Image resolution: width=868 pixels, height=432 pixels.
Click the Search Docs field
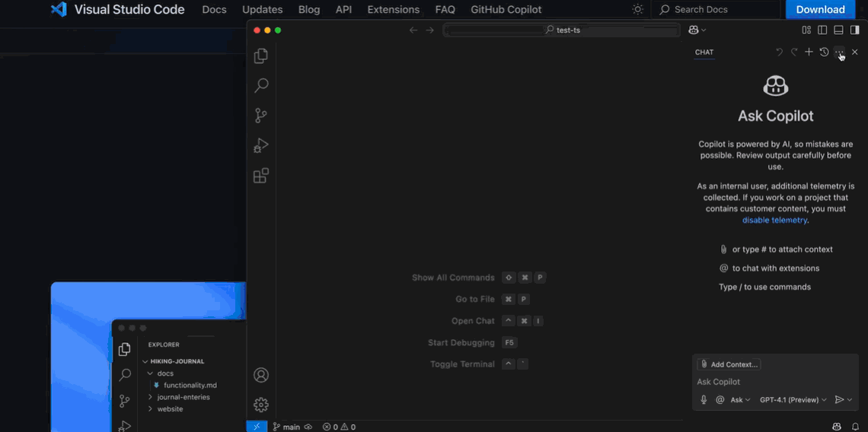tap(715, 9)
